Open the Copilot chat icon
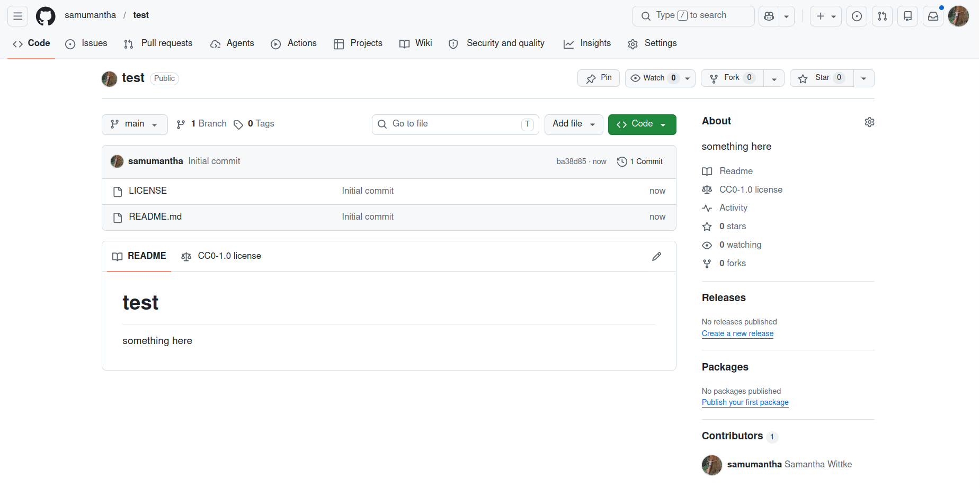The image size is (980, 488). pyautogui.click(x=769, y=16)
